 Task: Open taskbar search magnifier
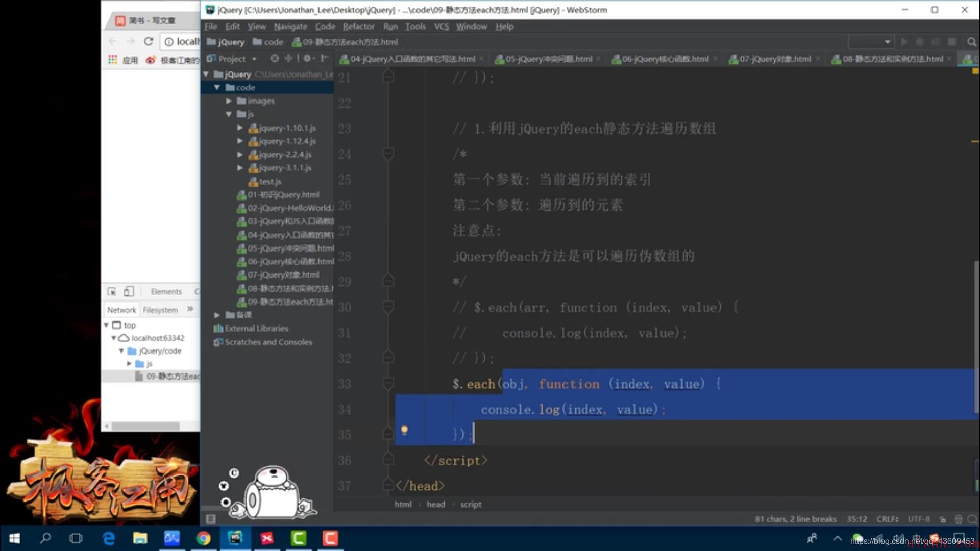[x=45, y=538]
